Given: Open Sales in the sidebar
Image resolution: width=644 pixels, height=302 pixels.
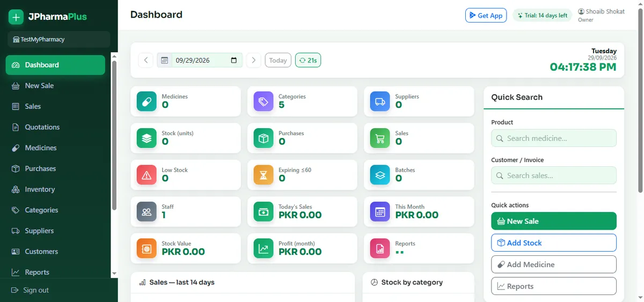Looking at the screenshot, I should click(55, 106).
